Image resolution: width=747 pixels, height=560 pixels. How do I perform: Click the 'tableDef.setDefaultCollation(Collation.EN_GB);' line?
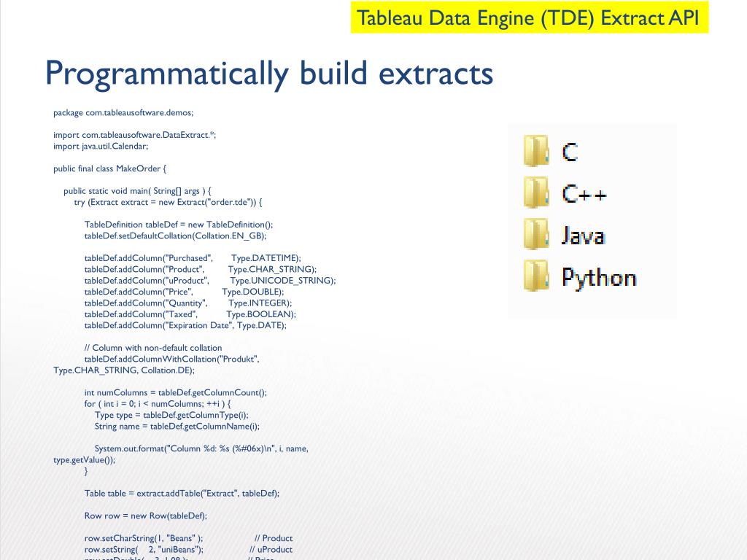(x=175, y=236)
